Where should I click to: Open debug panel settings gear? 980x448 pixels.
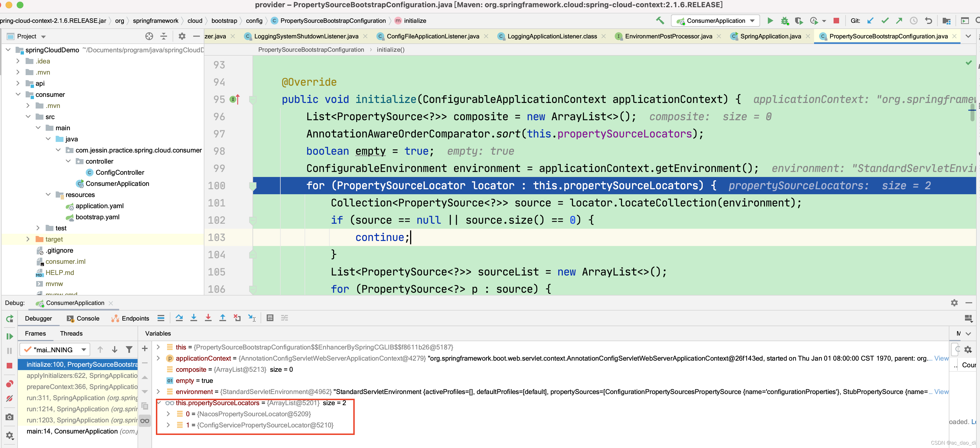tap(954, 303)
